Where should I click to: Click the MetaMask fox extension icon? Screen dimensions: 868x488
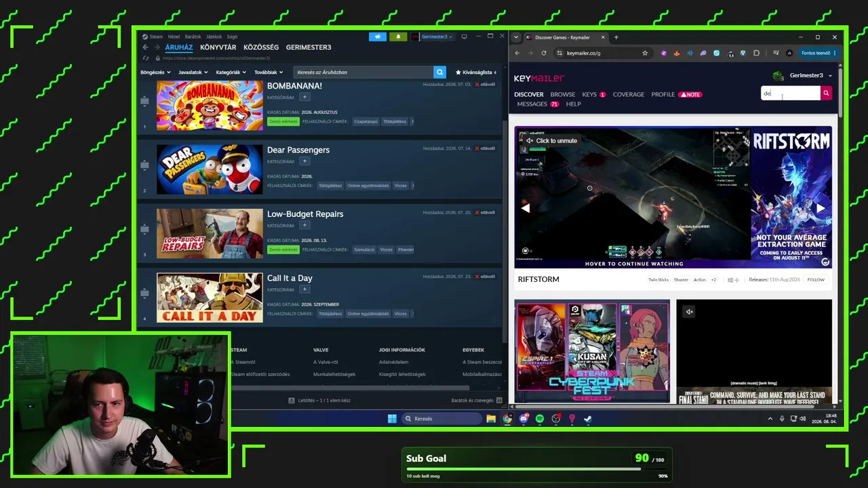pyautogui.click(x=677, y=53)
